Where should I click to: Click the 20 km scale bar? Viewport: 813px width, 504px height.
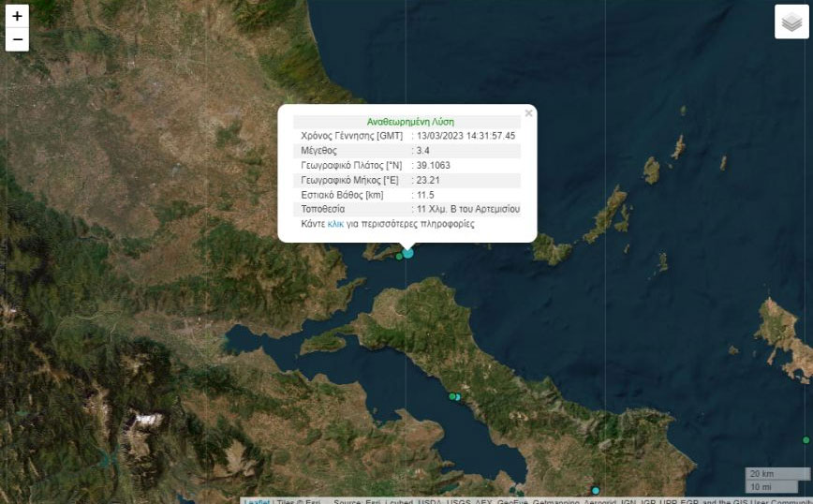tap(777, 474)
